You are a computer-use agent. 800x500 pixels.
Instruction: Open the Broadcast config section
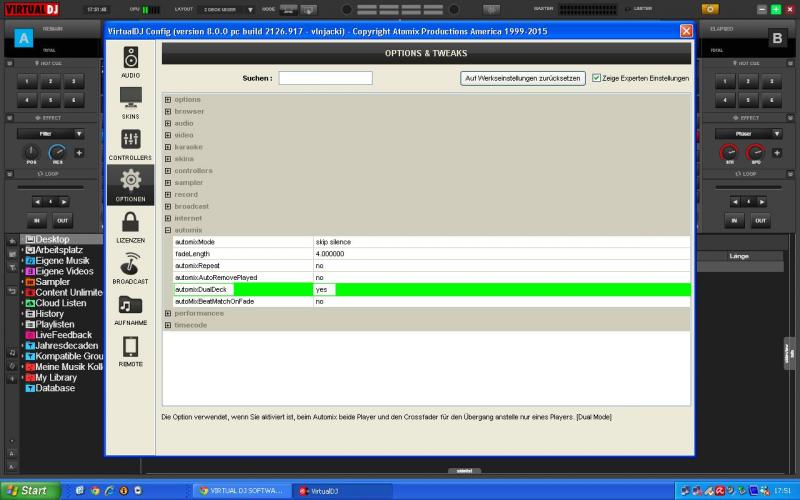(131, 268)
